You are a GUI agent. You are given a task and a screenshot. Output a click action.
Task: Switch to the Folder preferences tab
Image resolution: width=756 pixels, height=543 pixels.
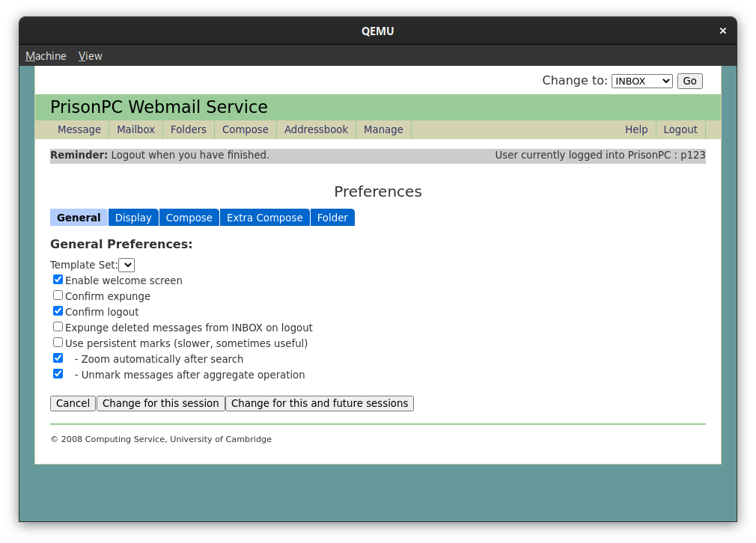coord(332,218)
